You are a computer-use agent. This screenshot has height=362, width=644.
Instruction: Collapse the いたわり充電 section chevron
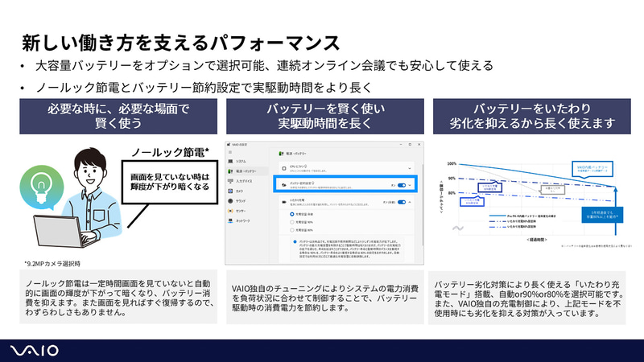click(410, 202)
